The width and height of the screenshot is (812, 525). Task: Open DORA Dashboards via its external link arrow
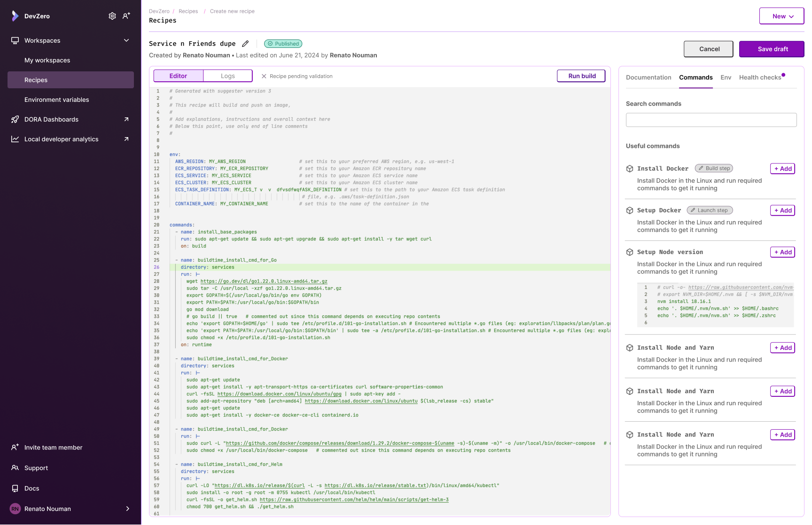126,119
